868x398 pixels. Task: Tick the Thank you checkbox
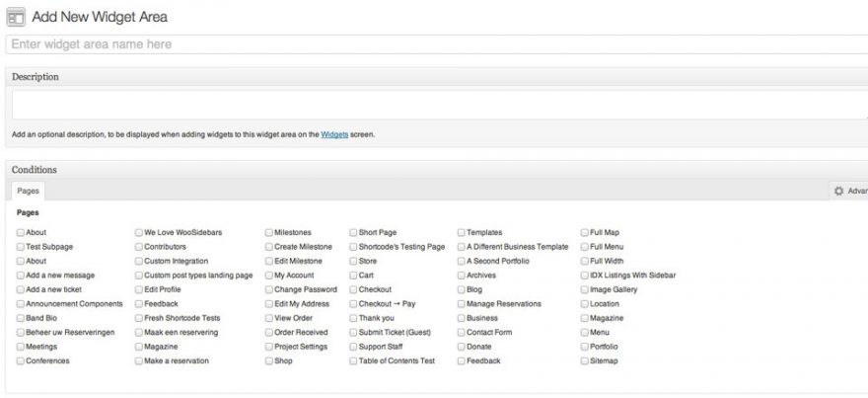click(353, 318)
